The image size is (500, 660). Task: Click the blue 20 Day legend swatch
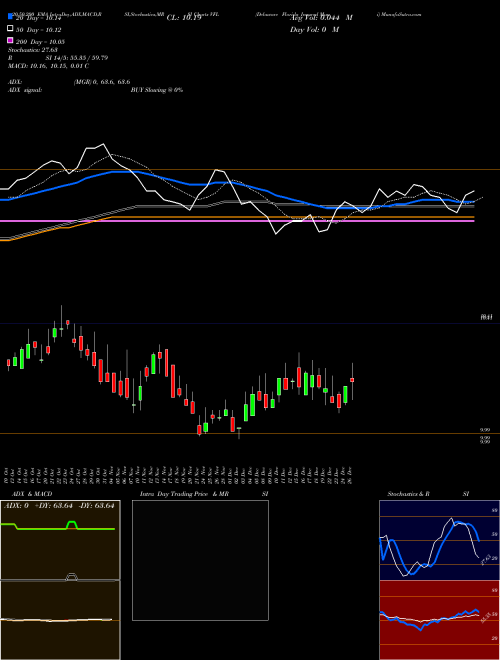pyautogui.click(x=10, y=17)
